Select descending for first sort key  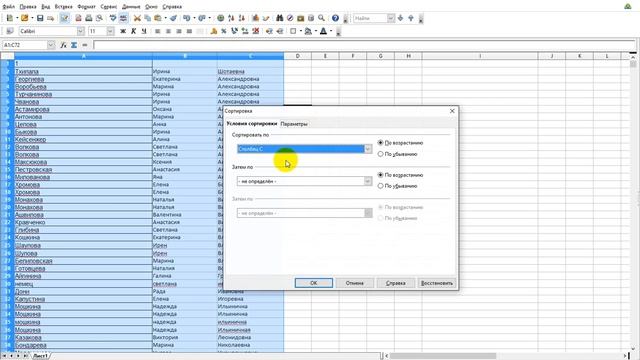[380, 154]
